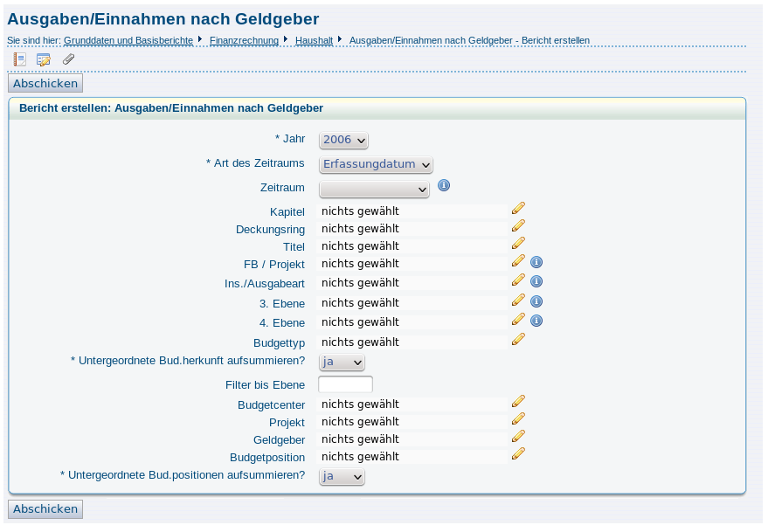The width and height of the screenshot is (768, 532).
Task: Click the paperclip attachment icon
Action: [68, 59]
